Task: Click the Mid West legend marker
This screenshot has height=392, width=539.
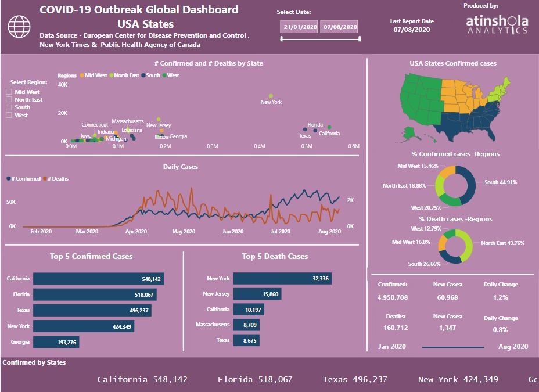Action: coord(82,75)
